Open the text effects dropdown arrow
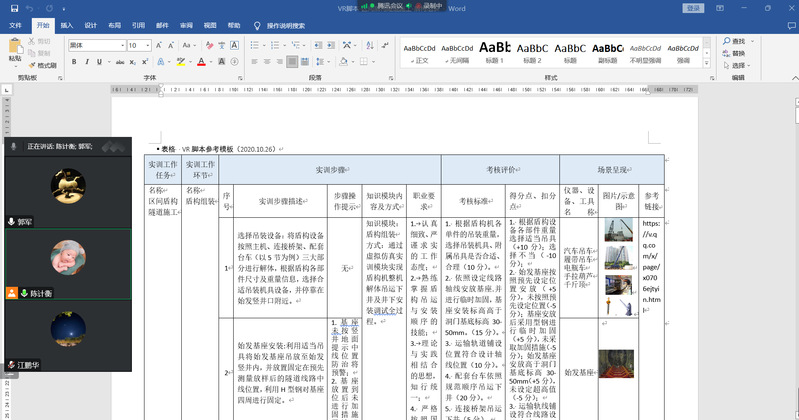 point(168,62)
